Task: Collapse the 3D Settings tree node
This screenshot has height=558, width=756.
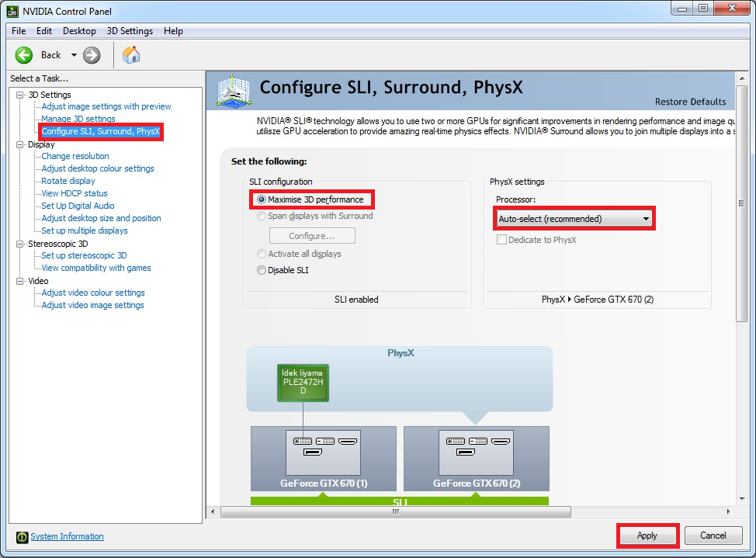Action: (x=21, y=95)
